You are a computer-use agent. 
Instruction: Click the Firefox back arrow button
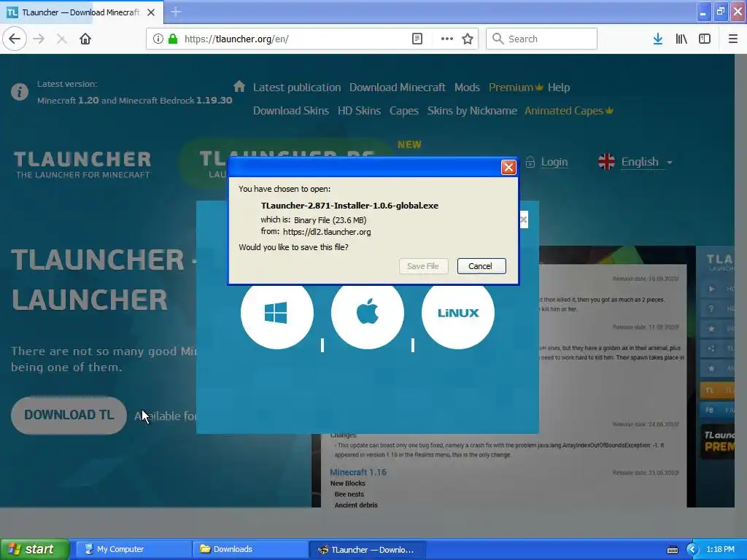coord(15,39)
